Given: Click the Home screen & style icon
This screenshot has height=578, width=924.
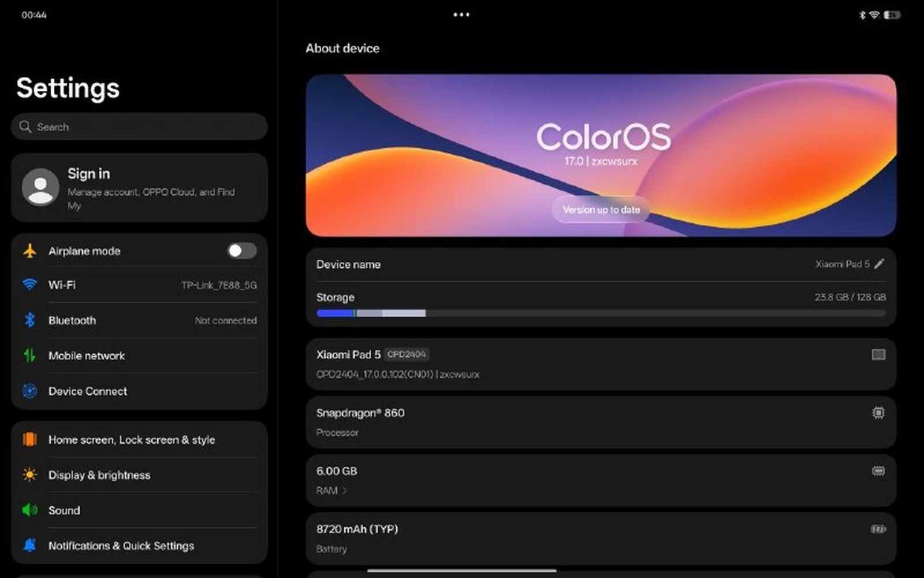Looking at the screenshot, I should click(x=29, y=439).
